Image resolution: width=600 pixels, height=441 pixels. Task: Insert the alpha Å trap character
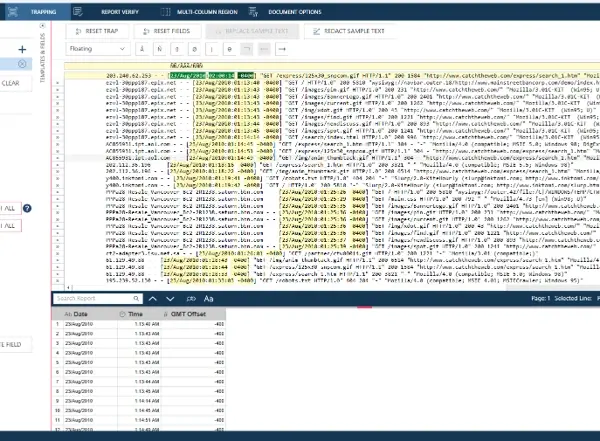(142, 49)
